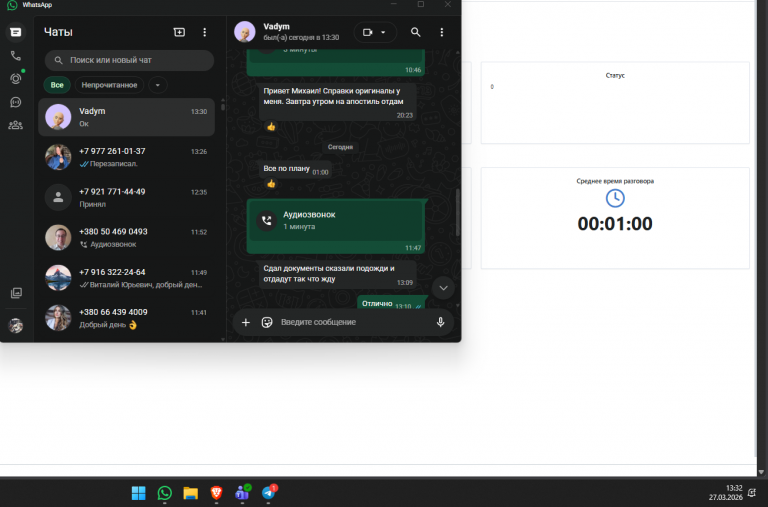
Task: Open the Vadym chat in the list
Action: coord(126,117)
